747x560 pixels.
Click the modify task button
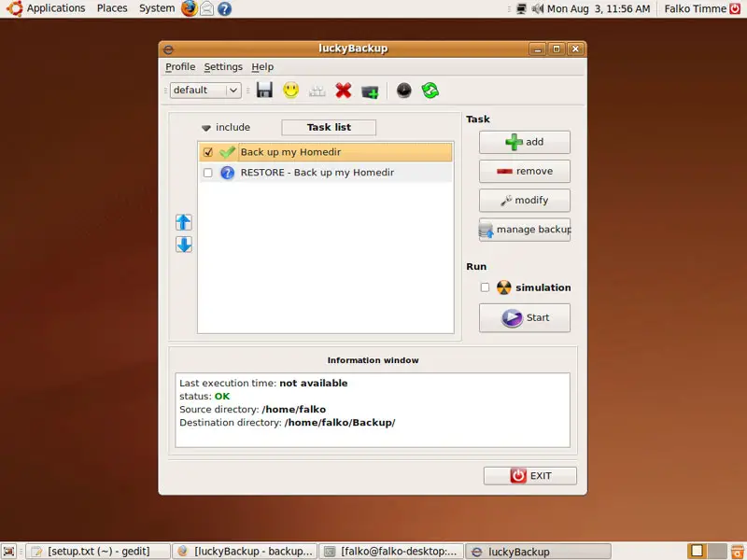coord(525,200)
